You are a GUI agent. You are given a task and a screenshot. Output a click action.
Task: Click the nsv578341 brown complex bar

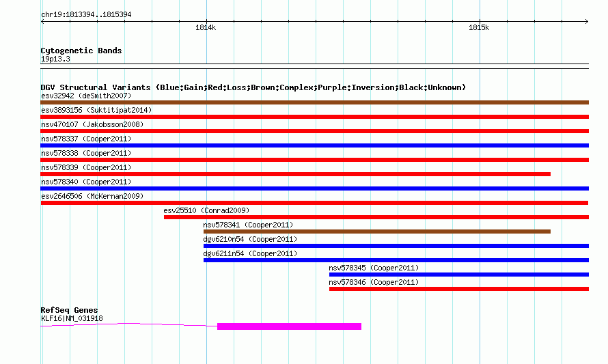click(x=377, y=232)
